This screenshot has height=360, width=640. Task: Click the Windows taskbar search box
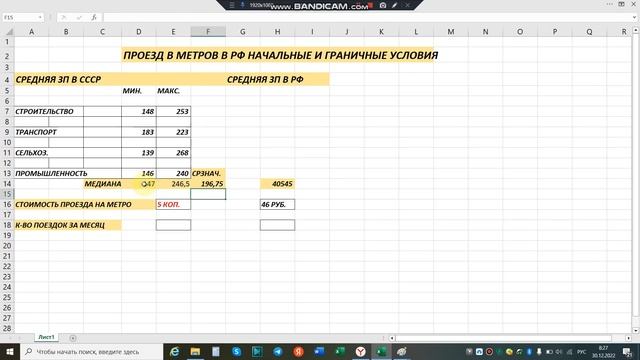pyautogui.click(x=92, y=351)
